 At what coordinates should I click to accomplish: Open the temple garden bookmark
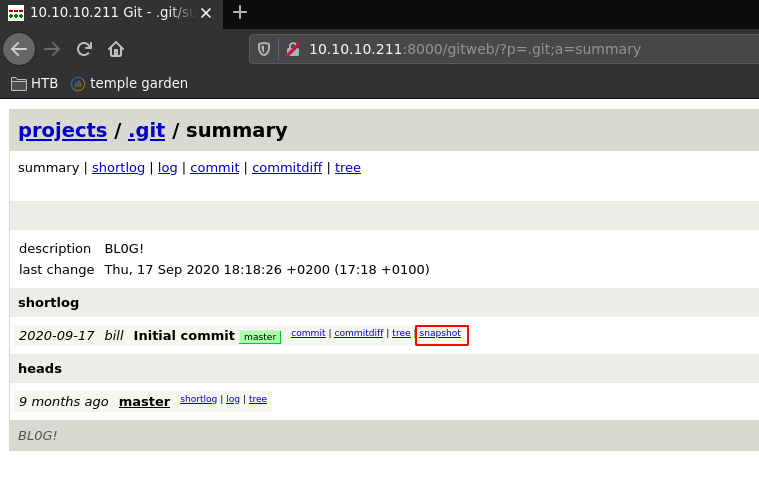click(129, 84)
